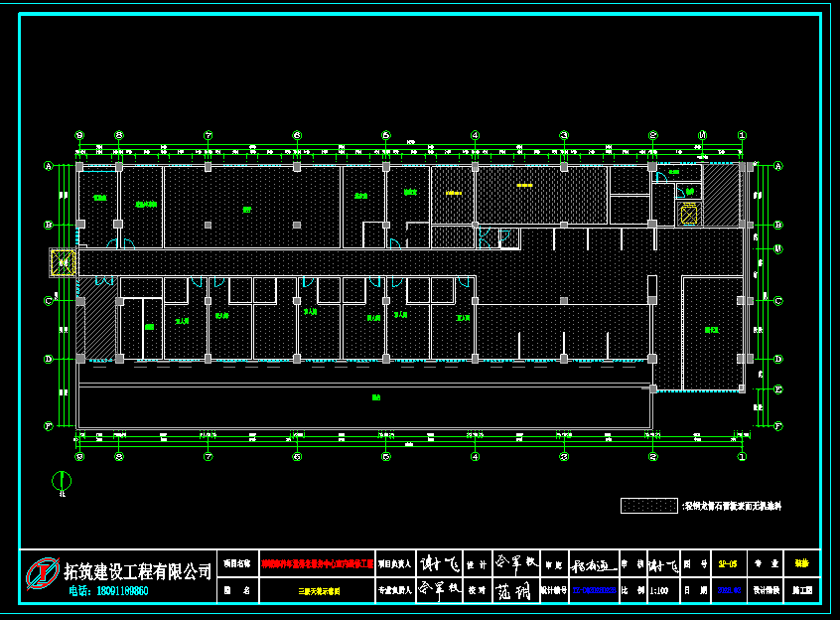The image size is (840, 620).
Task: Click the phone number 18091189860
Action: click(109, 591)
